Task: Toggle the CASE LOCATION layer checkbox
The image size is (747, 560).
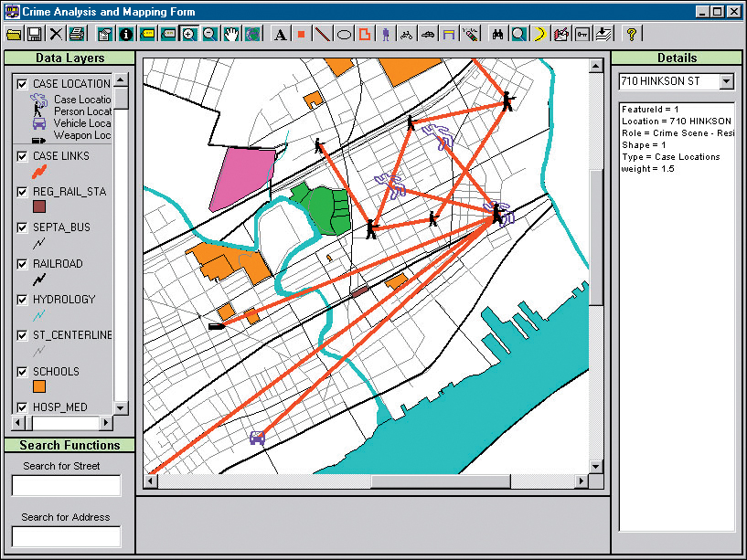Action: pos(22,84)
